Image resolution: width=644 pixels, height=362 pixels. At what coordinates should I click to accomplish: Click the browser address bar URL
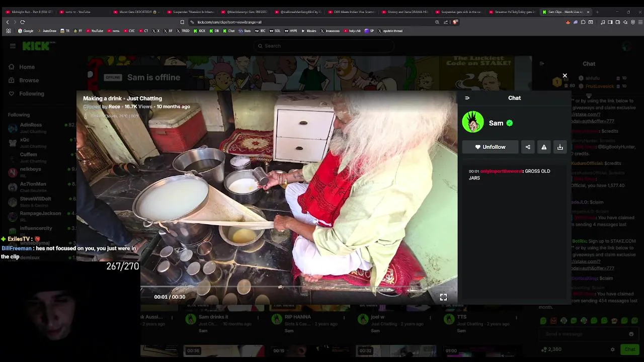(229, 22)
